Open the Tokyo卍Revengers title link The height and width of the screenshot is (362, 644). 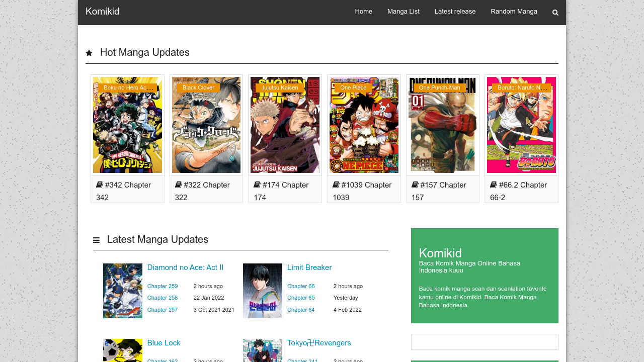tap(319, 343)
